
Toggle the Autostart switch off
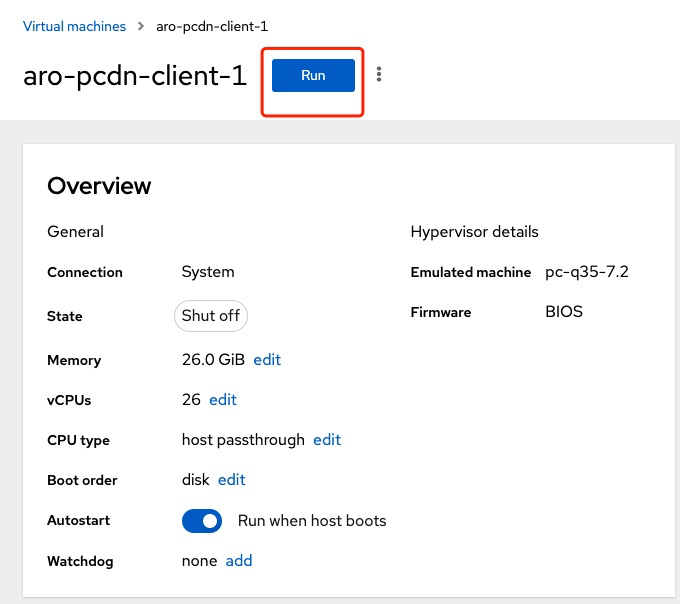tap(202, 521)
